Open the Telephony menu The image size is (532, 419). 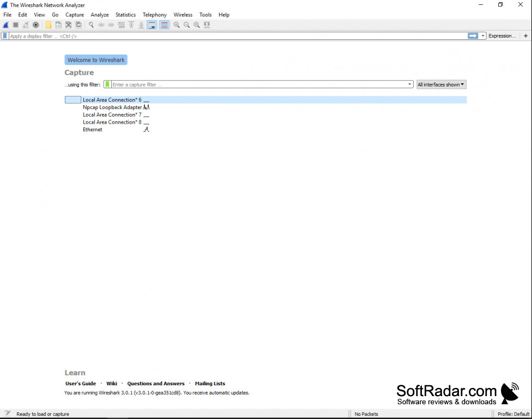154,15
